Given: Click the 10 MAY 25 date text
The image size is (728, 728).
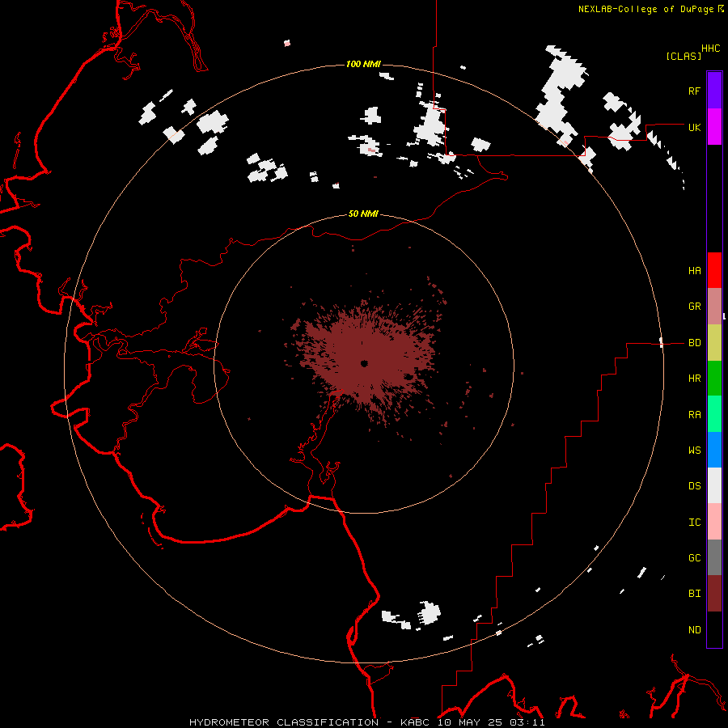Looking at the screenshot, I should point(469,722).
